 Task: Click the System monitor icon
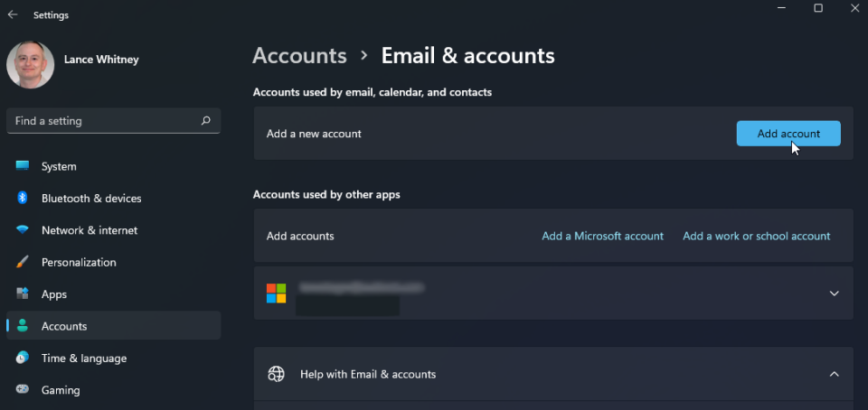[x=22, y=166]
